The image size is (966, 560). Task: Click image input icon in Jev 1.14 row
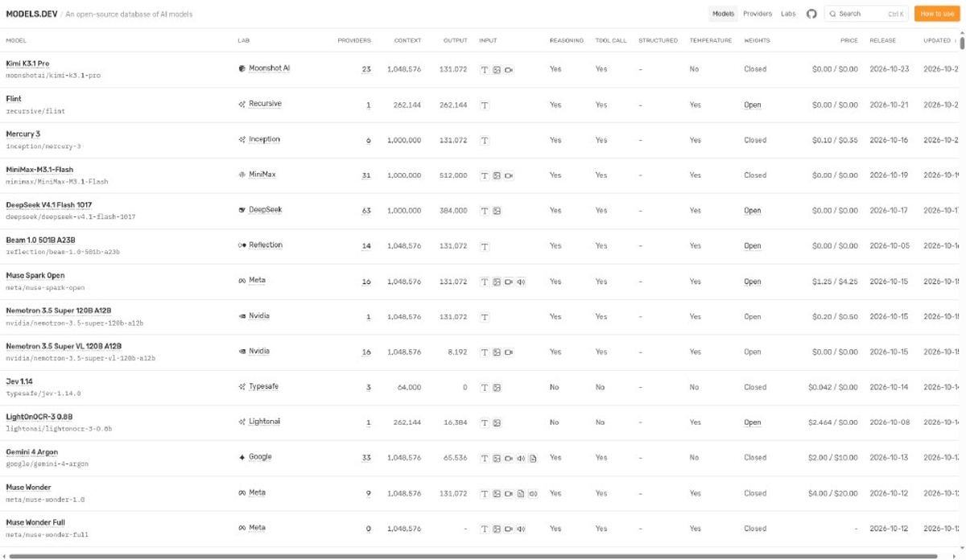coord(497,388)
